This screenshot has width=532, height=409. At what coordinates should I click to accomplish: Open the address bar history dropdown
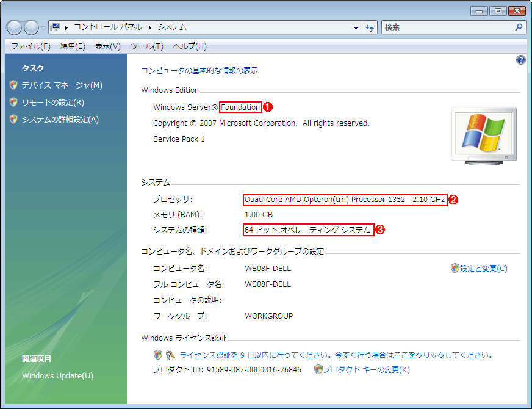(356, 28)
